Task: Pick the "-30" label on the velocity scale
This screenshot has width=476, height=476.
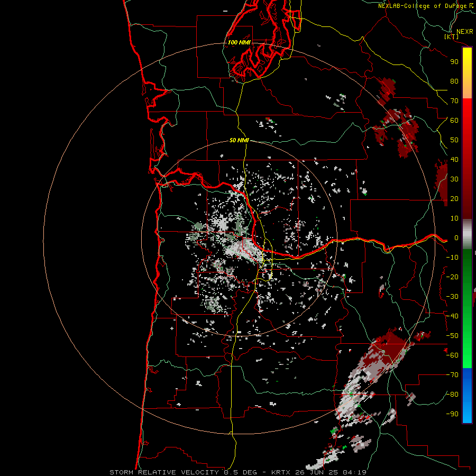Action: 452,297
